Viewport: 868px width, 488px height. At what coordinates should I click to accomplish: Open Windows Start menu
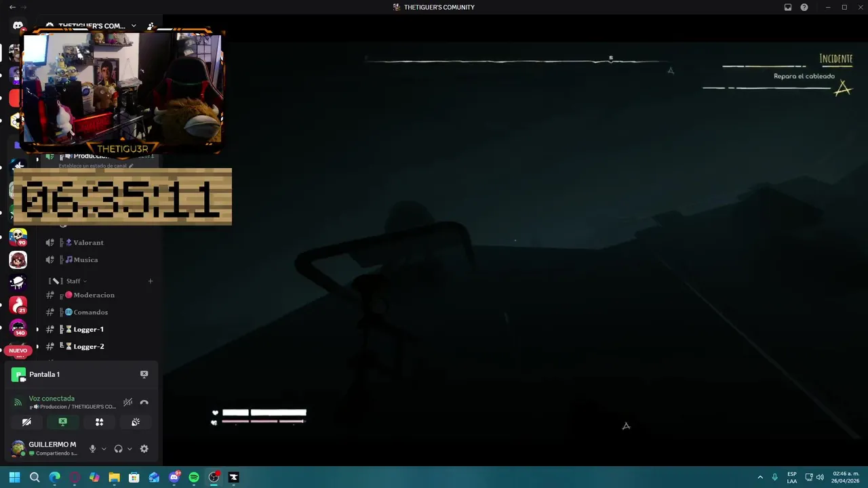coord(14,477)
